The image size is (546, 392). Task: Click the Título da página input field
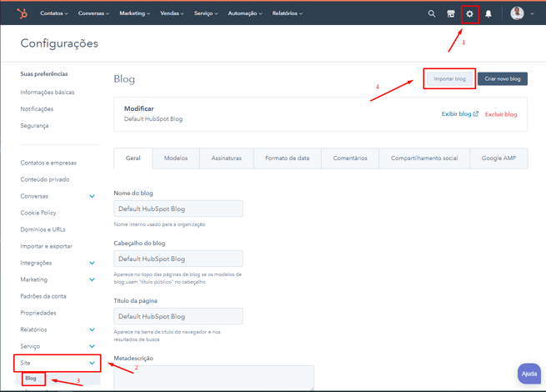click(178, 316)
